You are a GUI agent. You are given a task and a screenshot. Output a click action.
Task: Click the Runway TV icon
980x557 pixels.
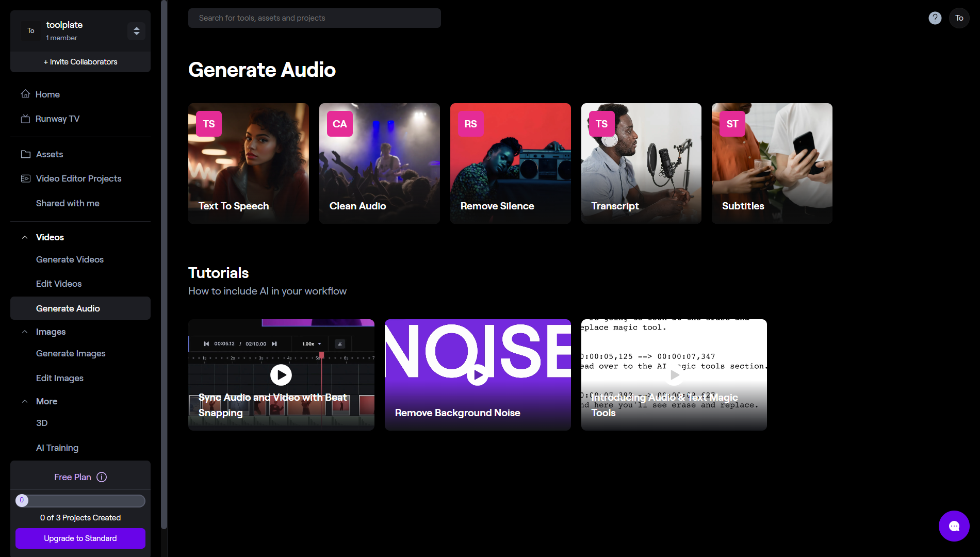point(25,119)
